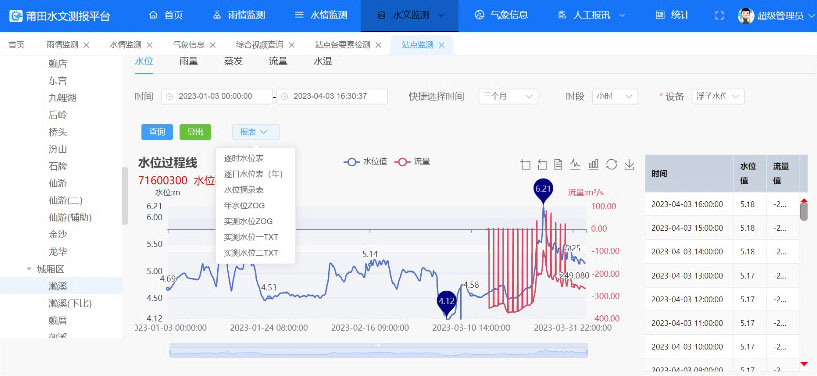
Task: Click the end time field 2023-04-03 16:30:37
Action: [x=332, y=96]
